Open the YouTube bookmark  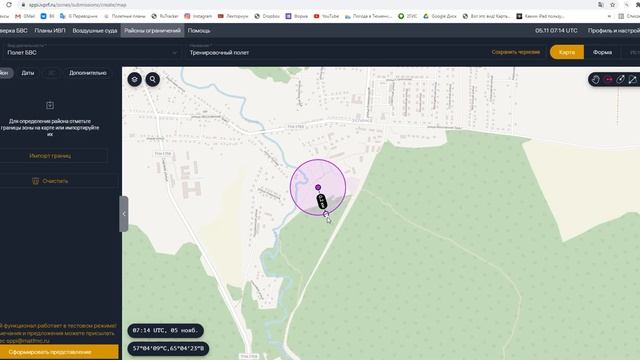[x=326, y=16]
